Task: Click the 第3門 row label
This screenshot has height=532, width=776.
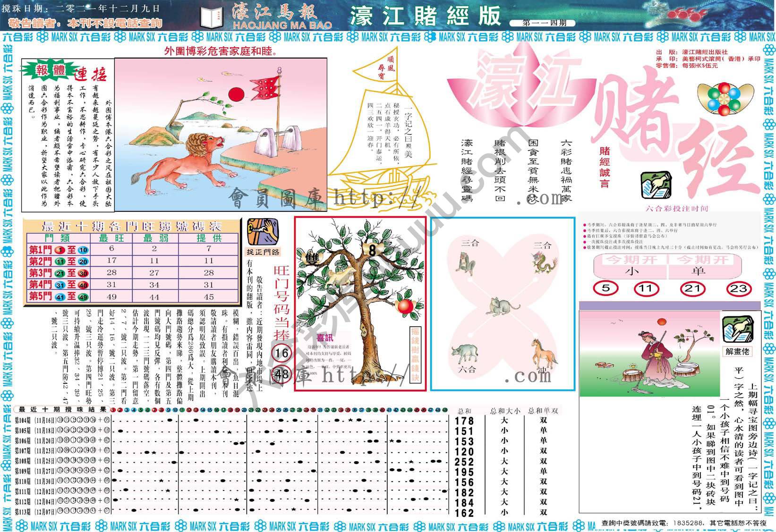Action: tap(59, 273)
